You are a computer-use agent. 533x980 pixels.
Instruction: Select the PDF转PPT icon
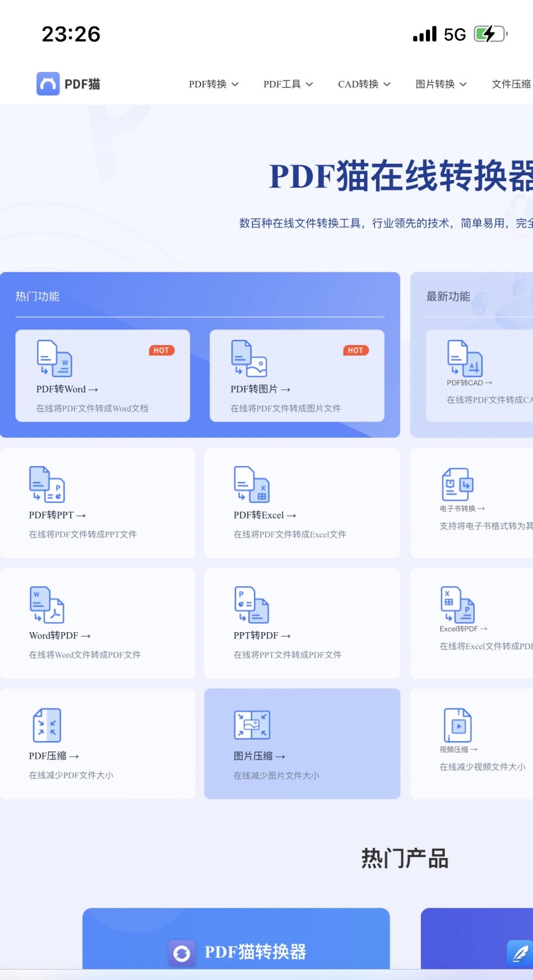[x=47, y=484]
